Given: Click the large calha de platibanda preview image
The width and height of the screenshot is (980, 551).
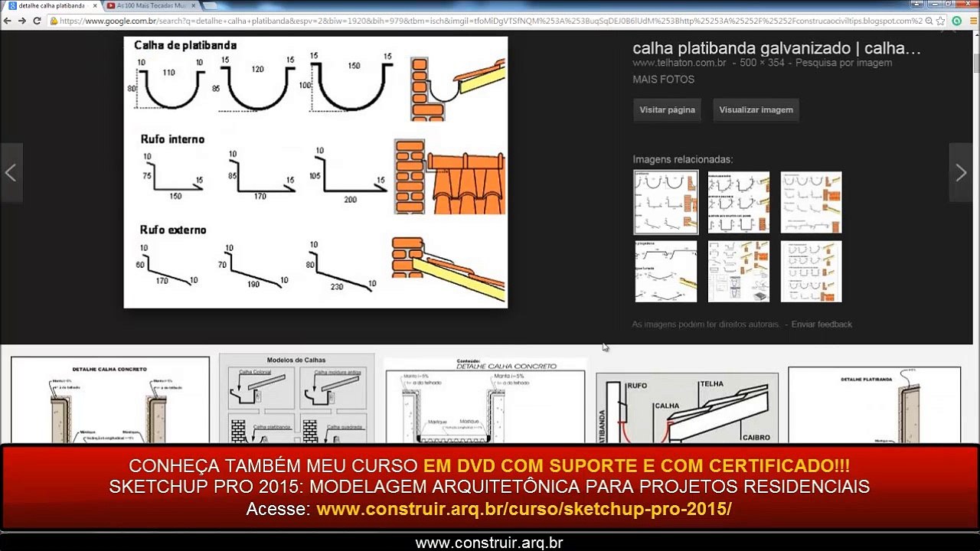Looking at the screenshot, I should click(315, 172).
